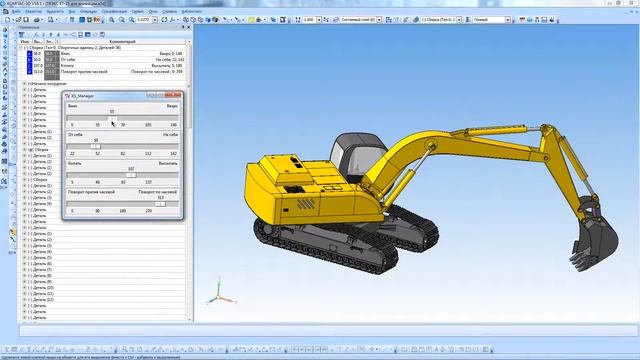Open the Сборка assembly selector dropdown
Image resolution: width=640 pixels, height=360 pixels.
coord(459,20)
